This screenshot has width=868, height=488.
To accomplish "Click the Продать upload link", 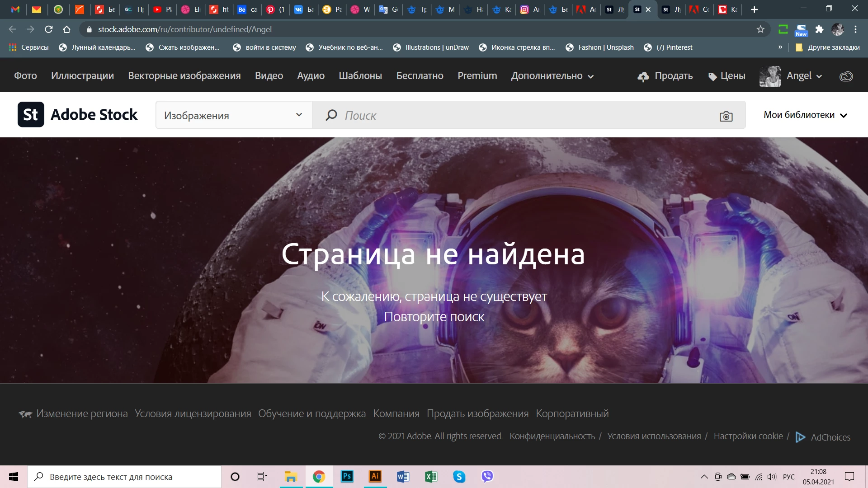I will (x=665, y=76).
